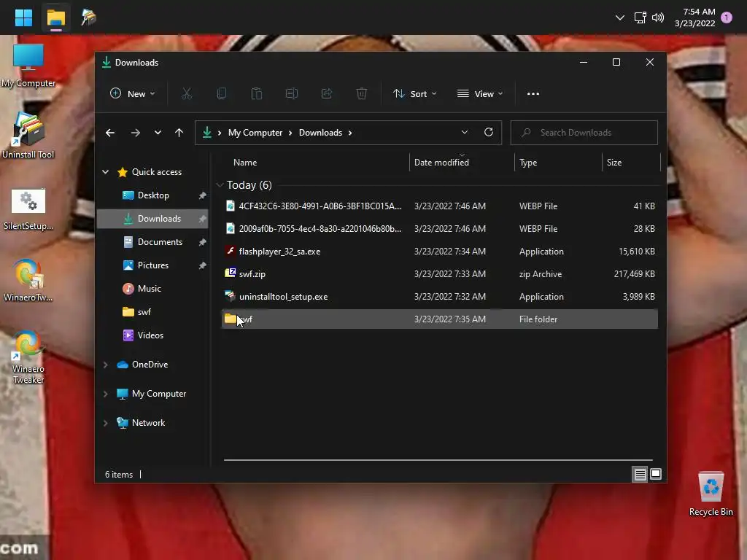Select SilentSetup desktop icon

(x=28, y=209)
